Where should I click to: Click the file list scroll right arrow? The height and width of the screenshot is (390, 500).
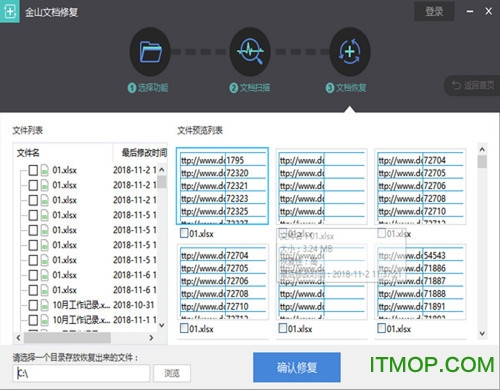coord(151,338)
